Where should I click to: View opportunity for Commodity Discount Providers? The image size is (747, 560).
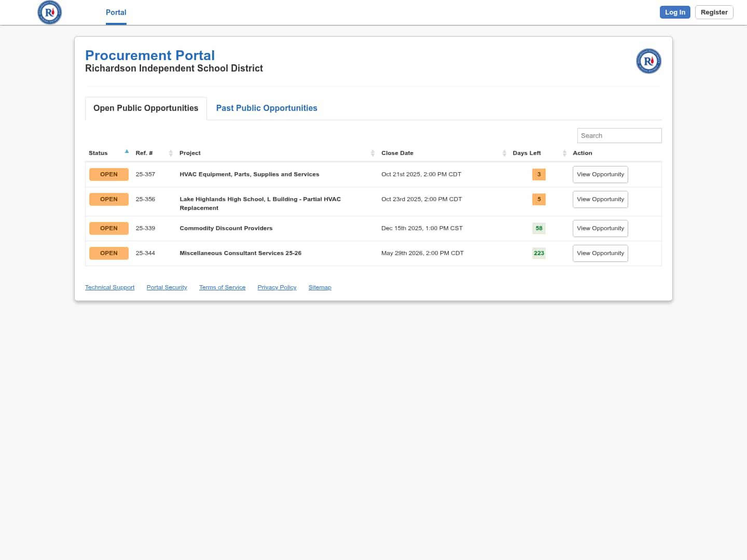click(600, 228)
